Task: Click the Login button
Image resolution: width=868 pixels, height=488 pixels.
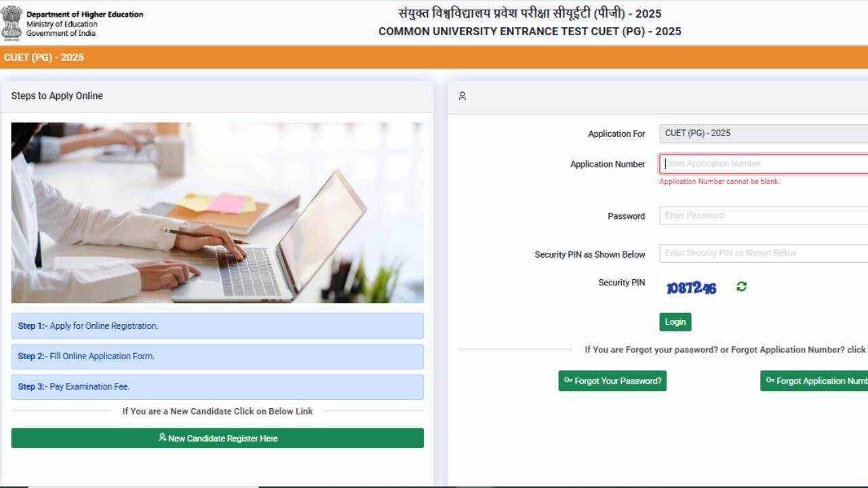Action: 675,322
